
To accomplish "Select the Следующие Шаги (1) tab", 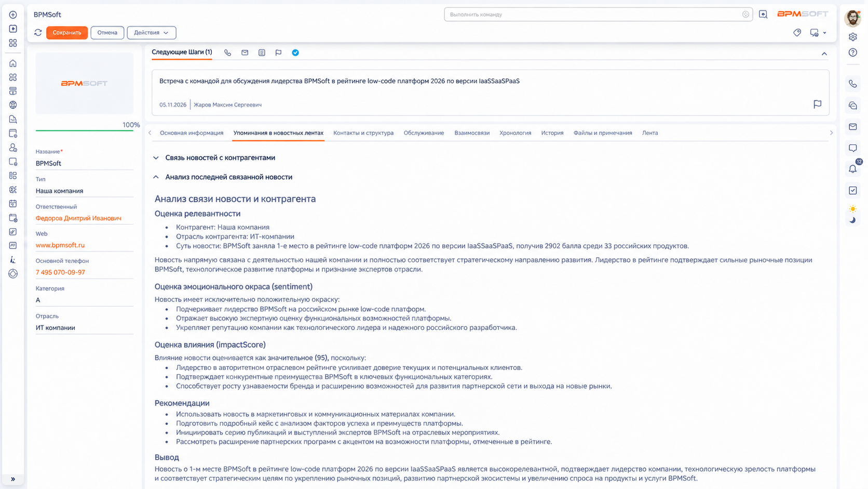I will 182,52.
